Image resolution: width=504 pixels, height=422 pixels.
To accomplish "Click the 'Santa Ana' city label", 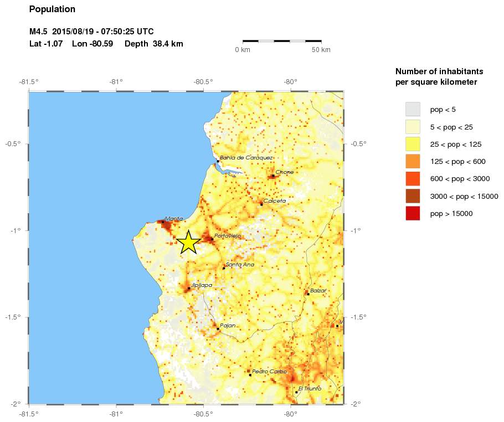I will (240, 265).
